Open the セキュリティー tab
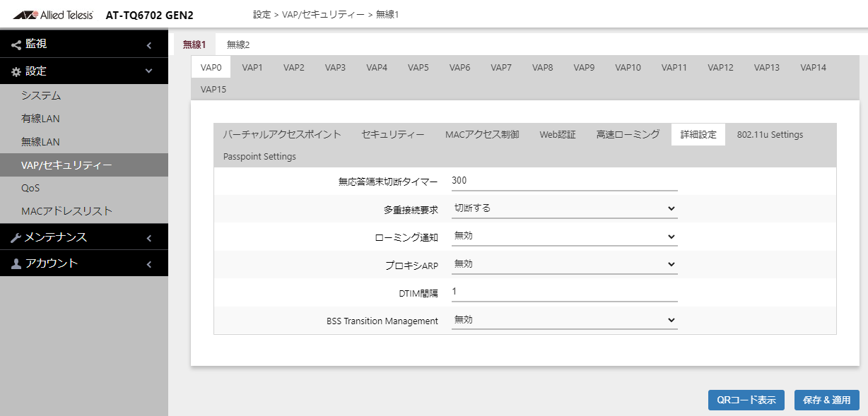The width and height of the screenshot is (868, 416). tap(393, 134)
